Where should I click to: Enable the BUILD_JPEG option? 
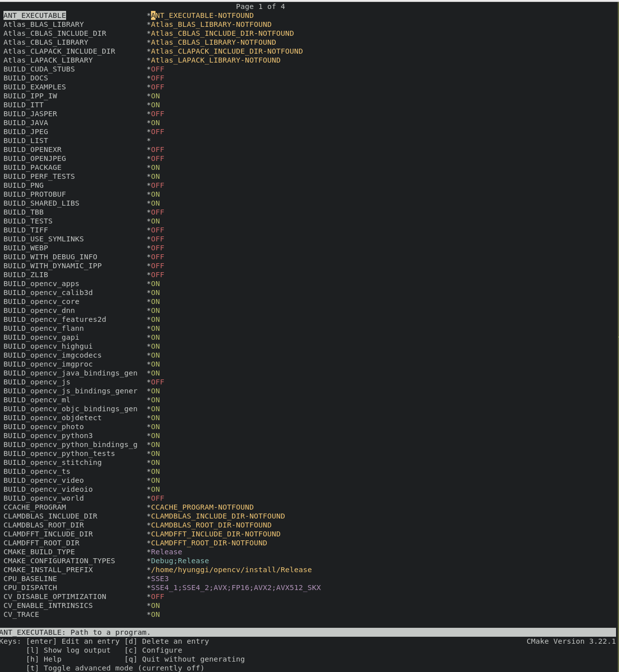157,132
